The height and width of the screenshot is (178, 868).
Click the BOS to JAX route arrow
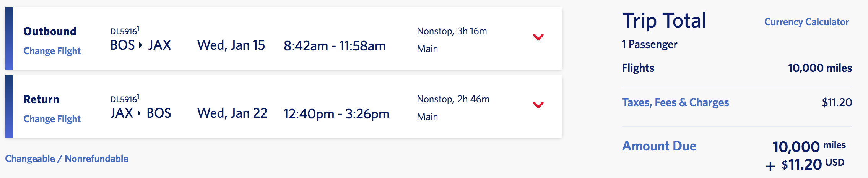coord(141,45)
